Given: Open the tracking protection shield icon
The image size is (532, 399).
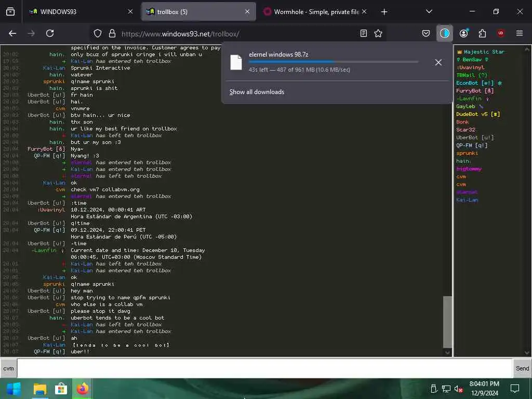Looking at the screenshot, I should click(x=98, y=33).
